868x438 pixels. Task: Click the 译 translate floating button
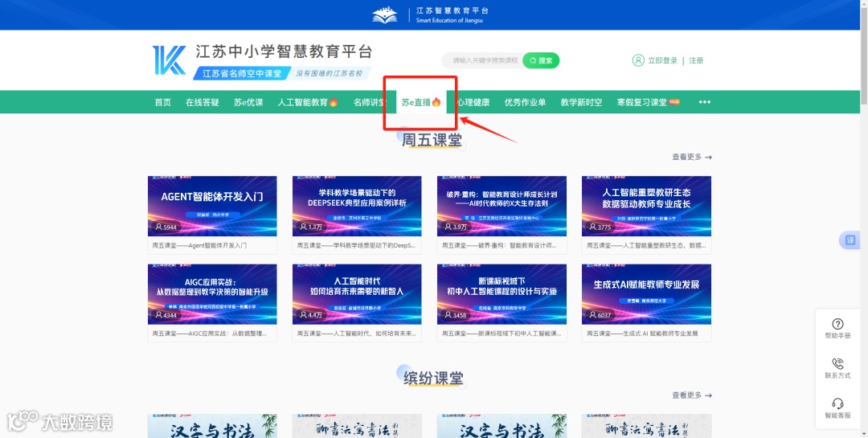(x=850, y=240)
